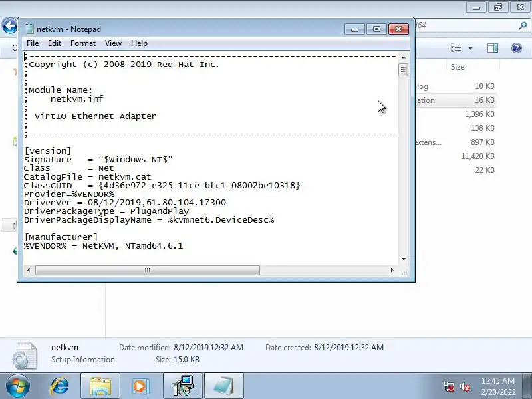This screenshot has height=399, width=532.
Task: Select the file row with size 138 KB
Action: 456,128
